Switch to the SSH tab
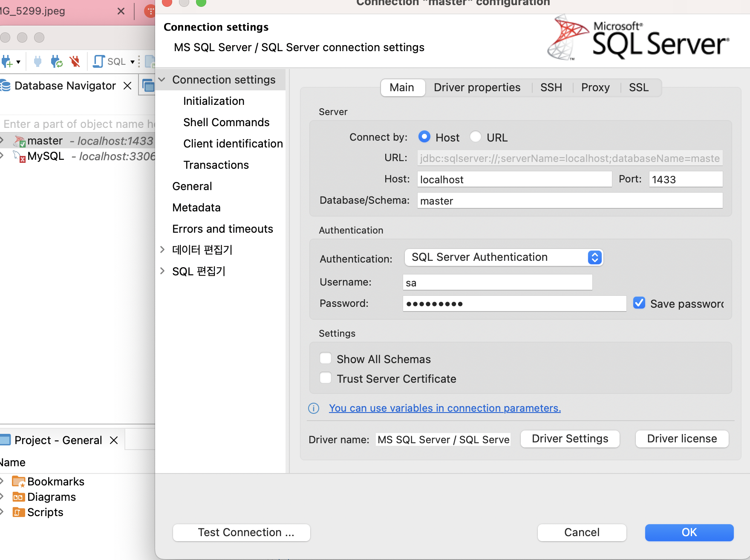Image resolution: width=750 pixels, height=560 pixels. pos(551,87)
